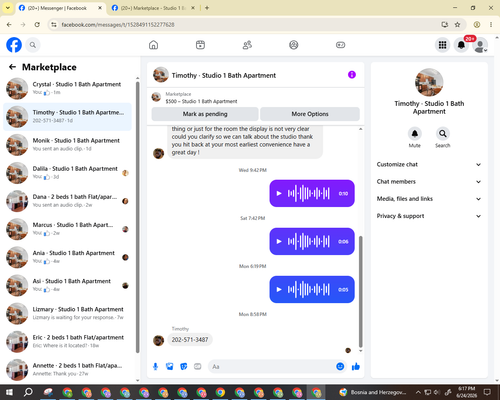This screenshot has width=500, height=400.
Task: Open the emoji picker in message box
Action: pos(340,367)
